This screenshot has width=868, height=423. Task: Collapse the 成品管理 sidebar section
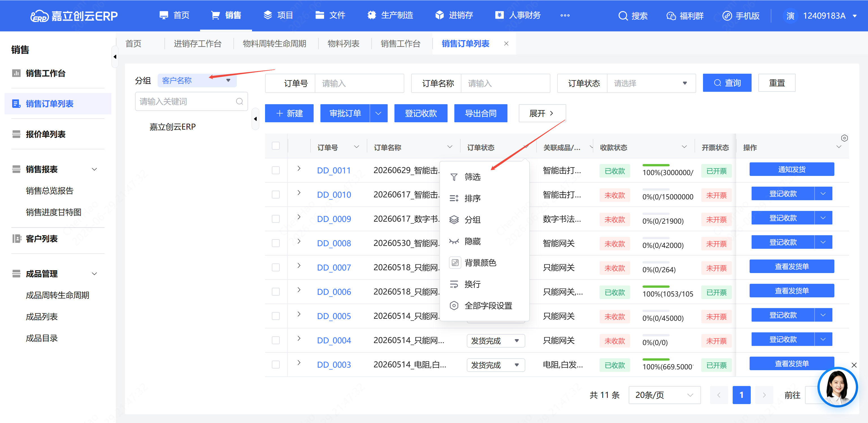pyautogui.click(x=94, y=273)
